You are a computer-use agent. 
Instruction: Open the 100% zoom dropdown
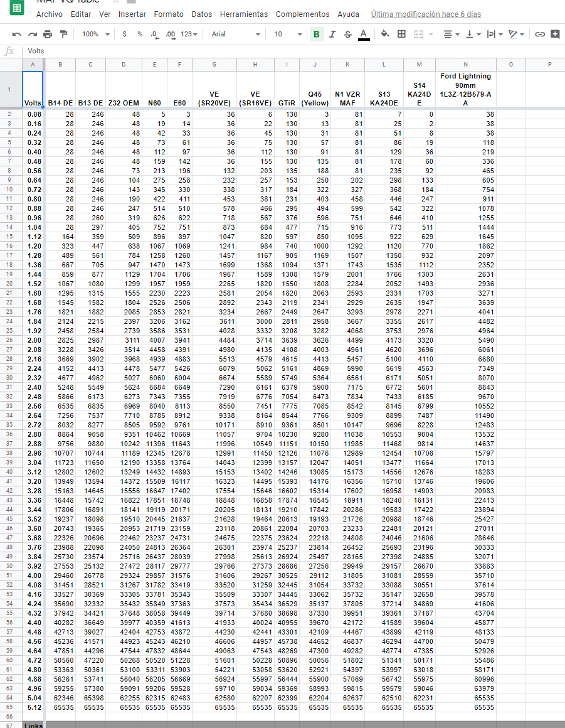[96, 34]
